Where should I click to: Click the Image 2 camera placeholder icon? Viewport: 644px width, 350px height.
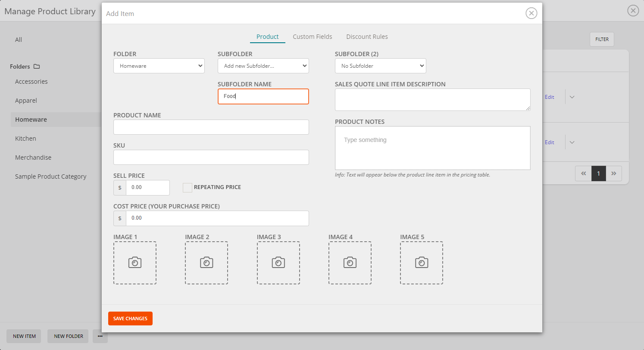tap(206, 262)
